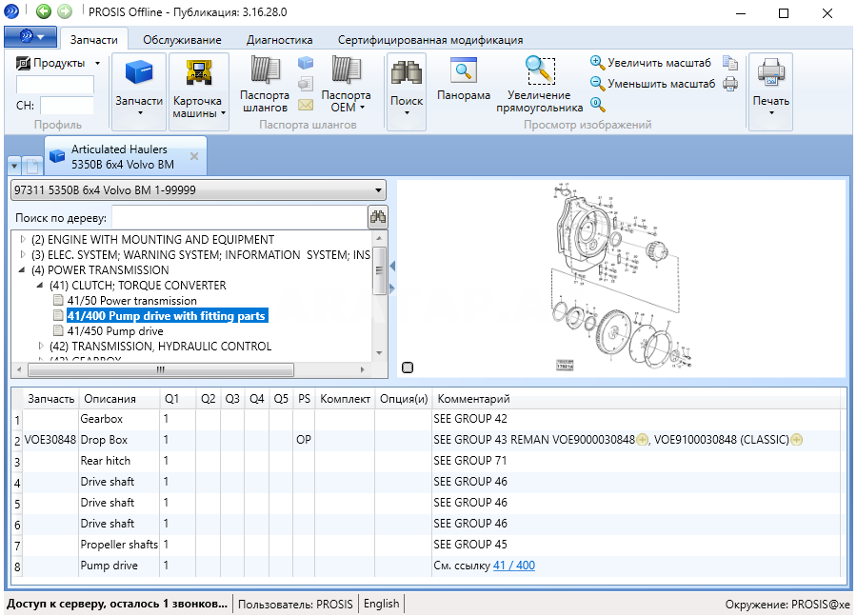
Task: Click the new blank document tab icon
Action: click(x=32, y=165)
